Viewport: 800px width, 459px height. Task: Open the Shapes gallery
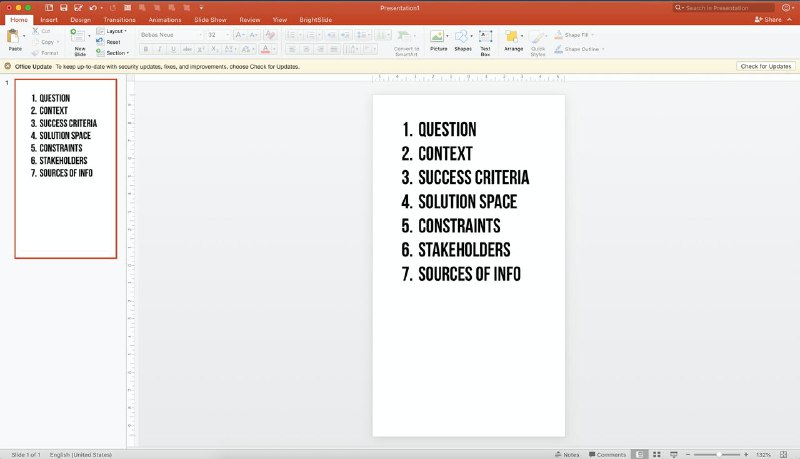pos(462,41)
